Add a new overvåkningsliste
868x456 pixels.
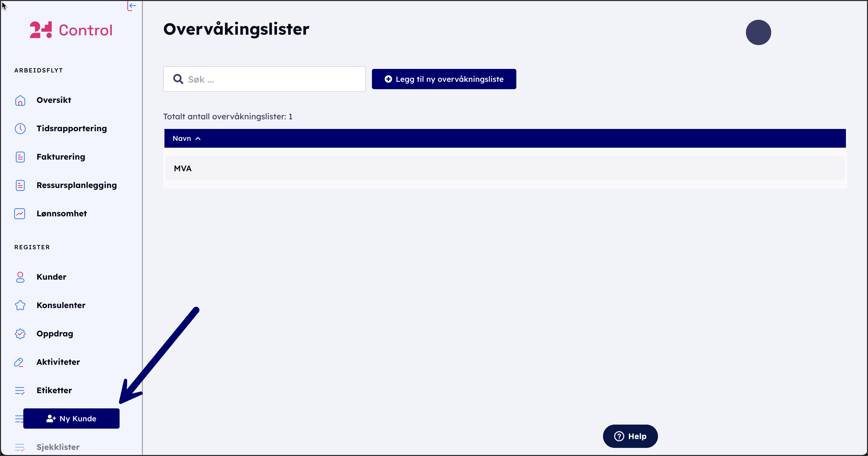(444, 79)
